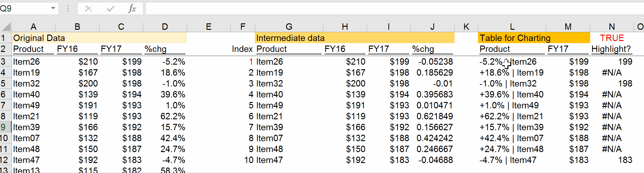Click the +62.2% | Item21 cell
The height and width of the screenshot is (173, 644).
tap(511, 116)
